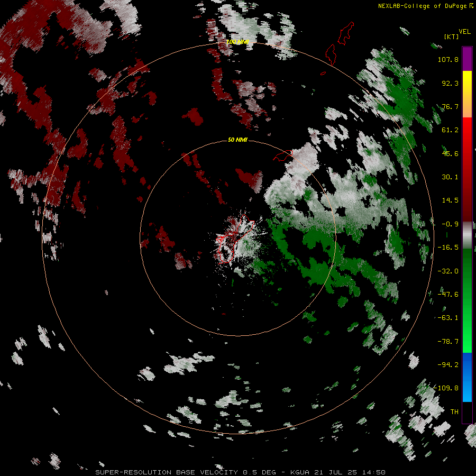476x476 pixels.
Task: Click the 50 NMI range ring label
Action: (x=237, y=140)
